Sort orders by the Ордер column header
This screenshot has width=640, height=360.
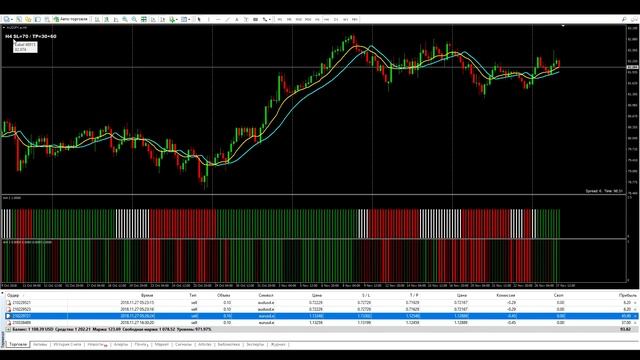tap(13, 295)
